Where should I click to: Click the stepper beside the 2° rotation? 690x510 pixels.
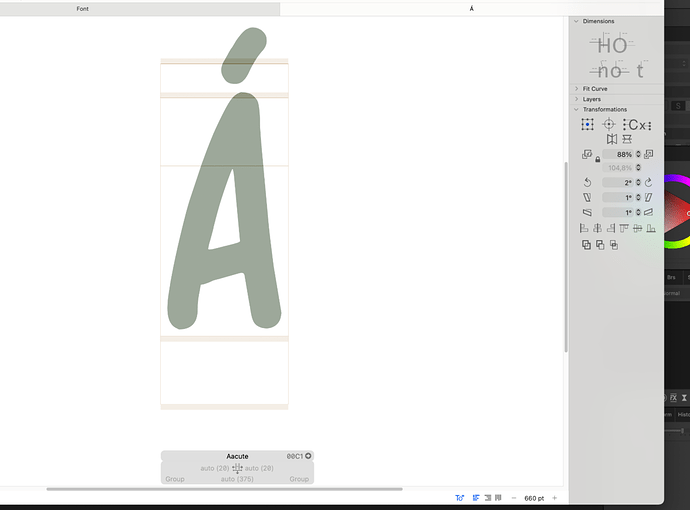[x=638, y=182]
